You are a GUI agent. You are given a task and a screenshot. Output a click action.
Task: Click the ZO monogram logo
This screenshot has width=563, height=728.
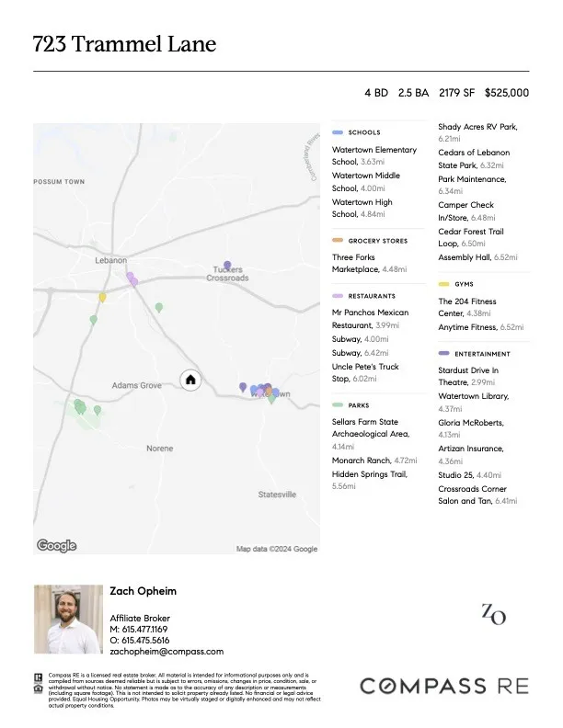click(x=493, y=614)
